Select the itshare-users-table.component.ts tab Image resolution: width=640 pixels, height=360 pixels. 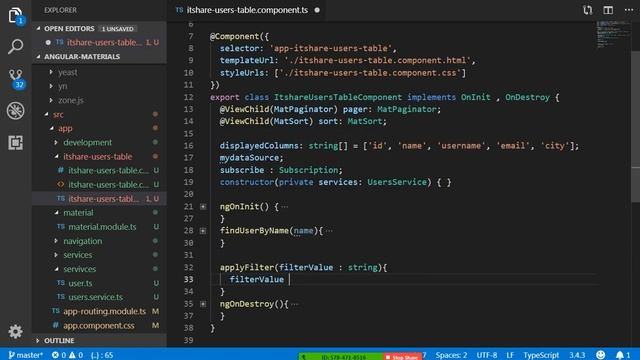pyautogui.click(x=247, y=10)
